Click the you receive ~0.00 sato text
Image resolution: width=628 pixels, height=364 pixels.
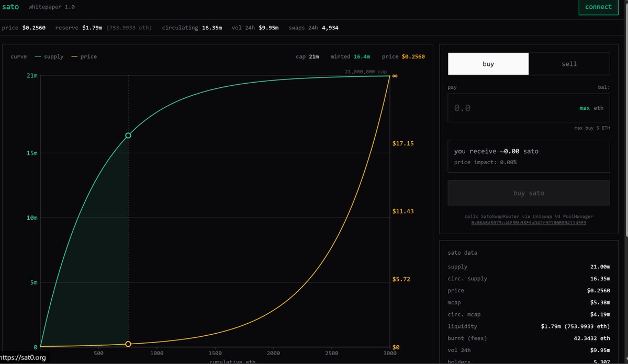point(496,151)
